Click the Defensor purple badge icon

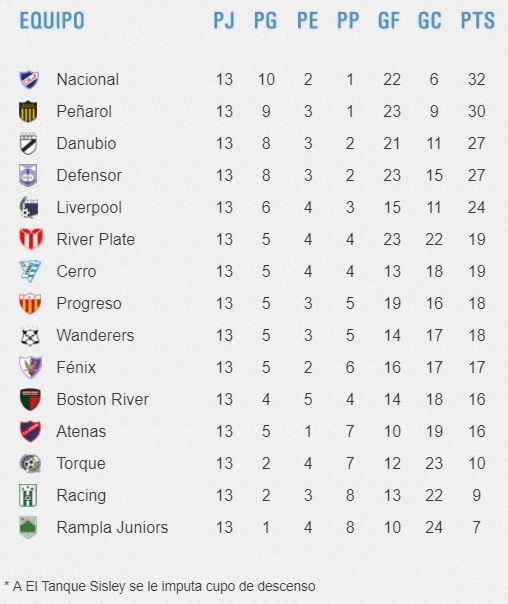28,175
